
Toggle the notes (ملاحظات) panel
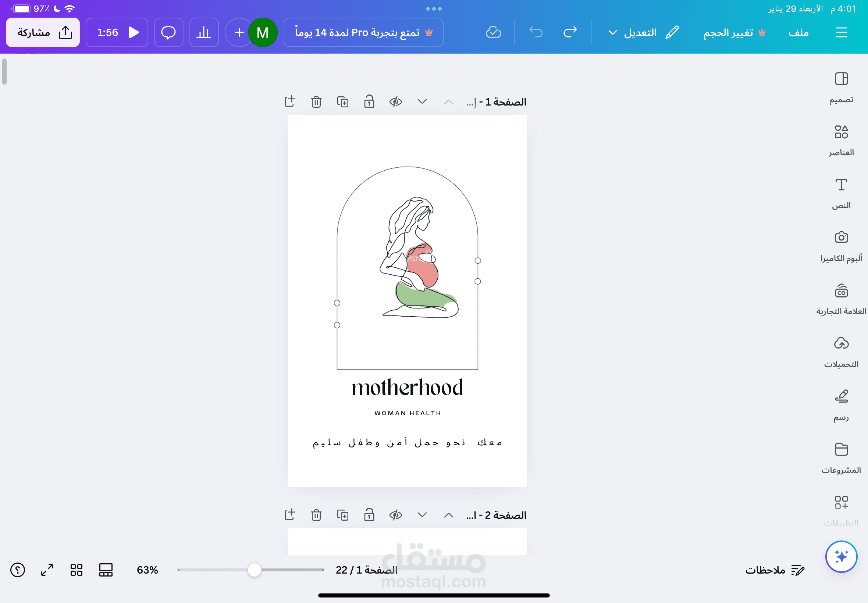pos(775,570)
